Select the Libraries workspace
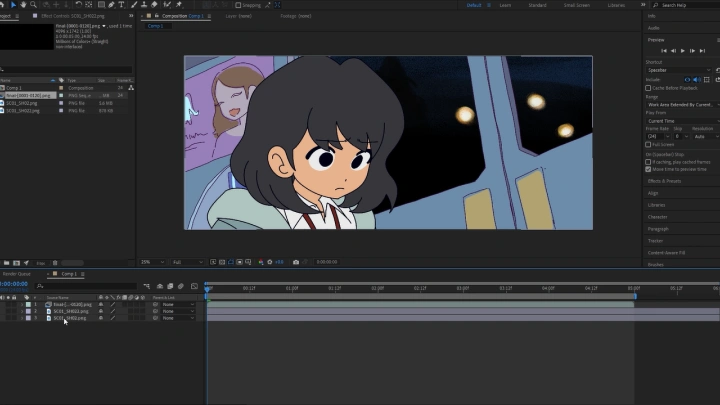 pos(616,5)
